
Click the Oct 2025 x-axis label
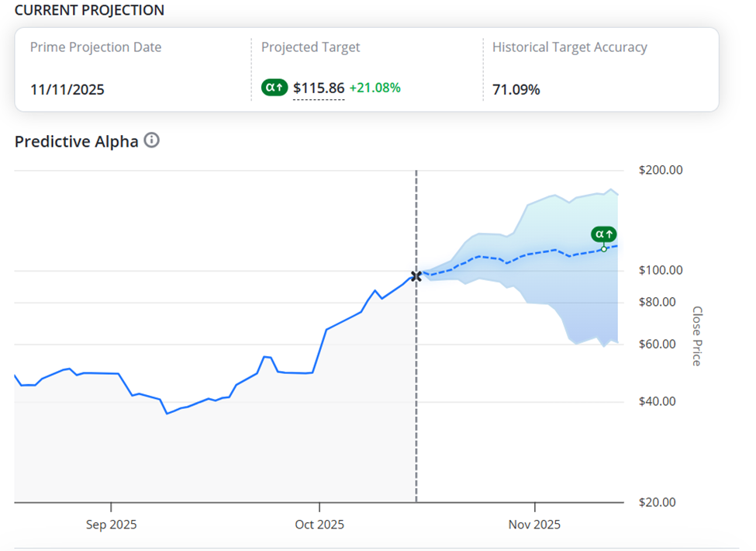pos(319,525)
